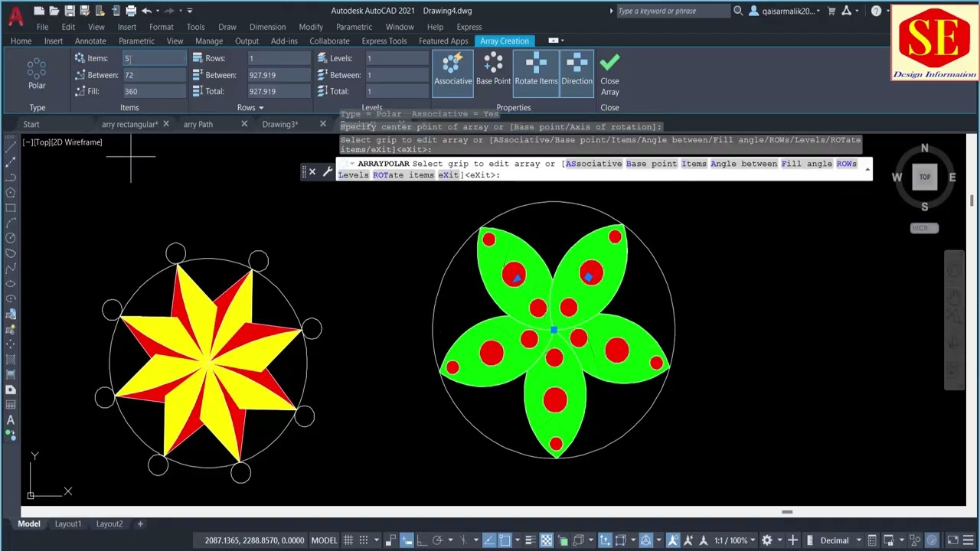Viewport: 980px width, 551px height.
Task: Click the Plot printer icon
Action: pos(131,11)
